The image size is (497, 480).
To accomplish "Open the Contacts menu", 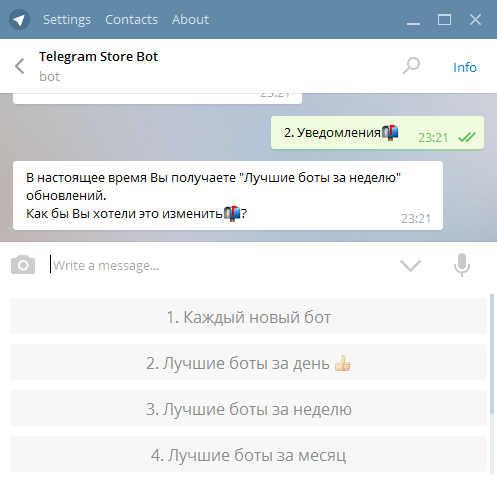I will [131, 20].
